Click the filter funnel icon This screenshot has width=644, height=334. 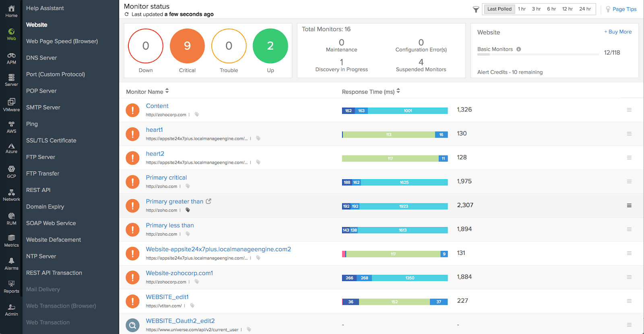476,9
